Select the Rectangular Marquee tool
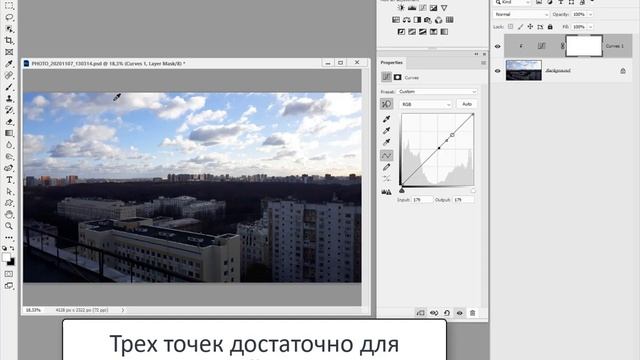 pos(9,6)
